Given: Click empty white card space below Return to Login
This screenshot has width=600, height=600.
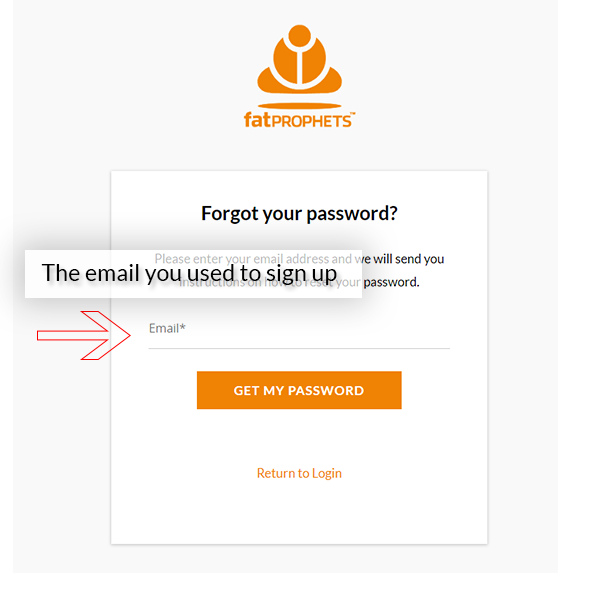Looking at the screenshot, I should tap(299, 515).
